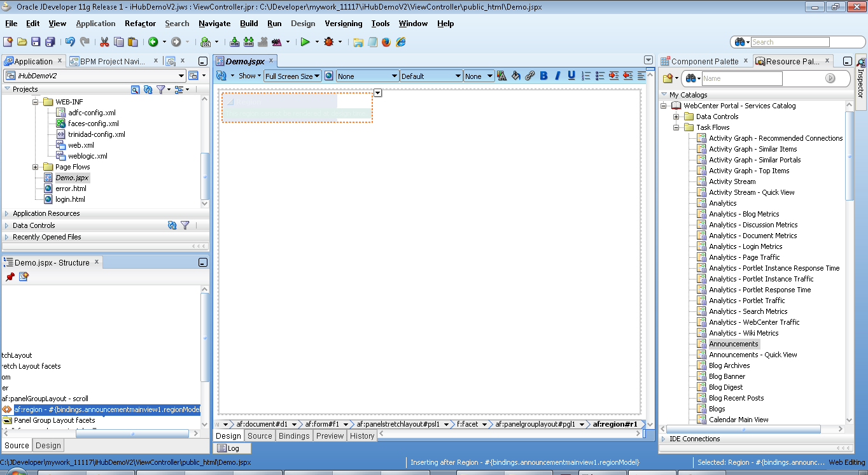Expand the Data Controls folder in catalog
868x475 pixels.
coord(676,117)
